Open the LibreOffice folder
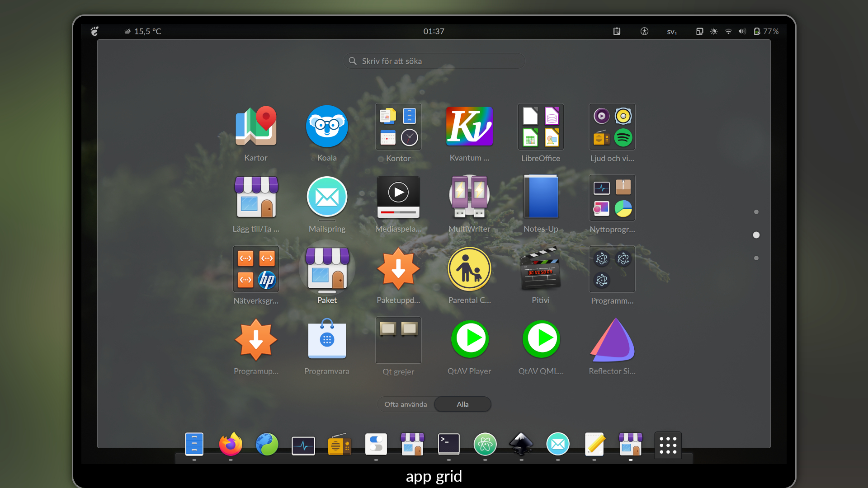868x488 pixels. pyautogui.click(x=541, y=127)
